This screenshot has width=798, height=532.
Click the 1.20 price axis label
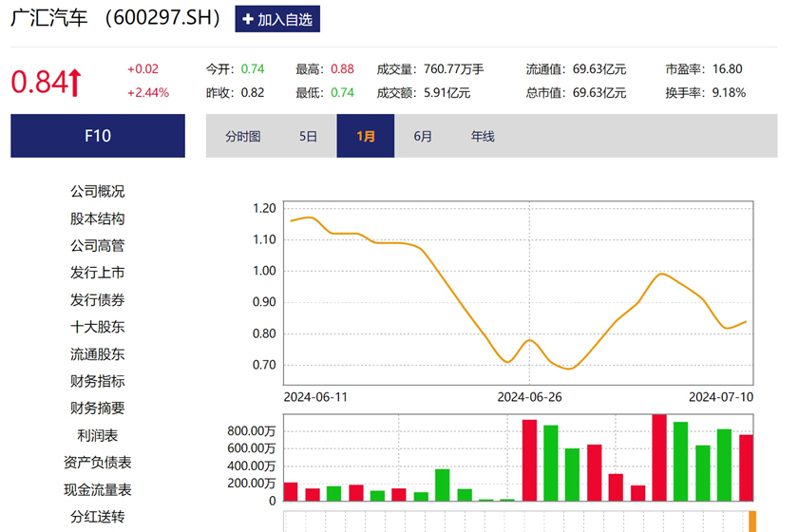click(x=264, y=208)
